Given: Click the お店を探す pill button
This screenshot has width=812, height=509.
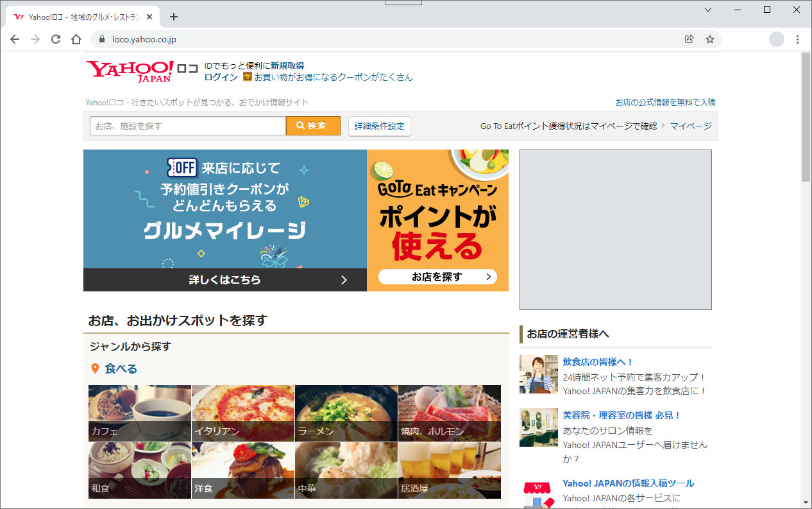Looking at the screenshot, I should tap(437, 277).
